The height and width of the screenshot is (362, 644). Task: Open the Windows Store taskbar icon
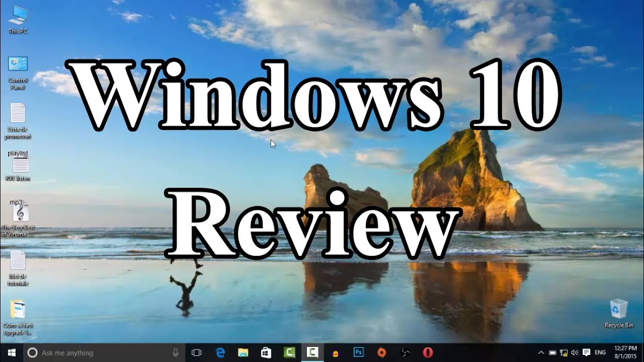coord(266,353)
